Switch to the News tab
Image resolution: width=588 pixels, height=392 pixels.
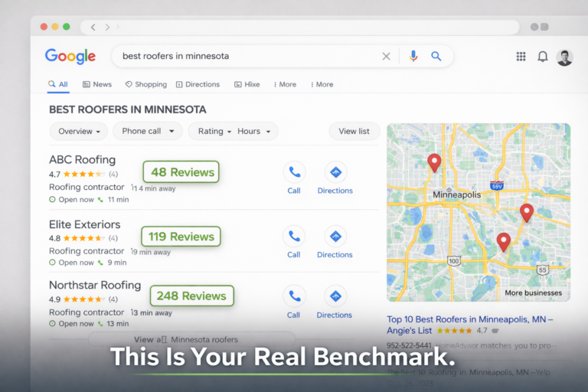click(97, 84)
